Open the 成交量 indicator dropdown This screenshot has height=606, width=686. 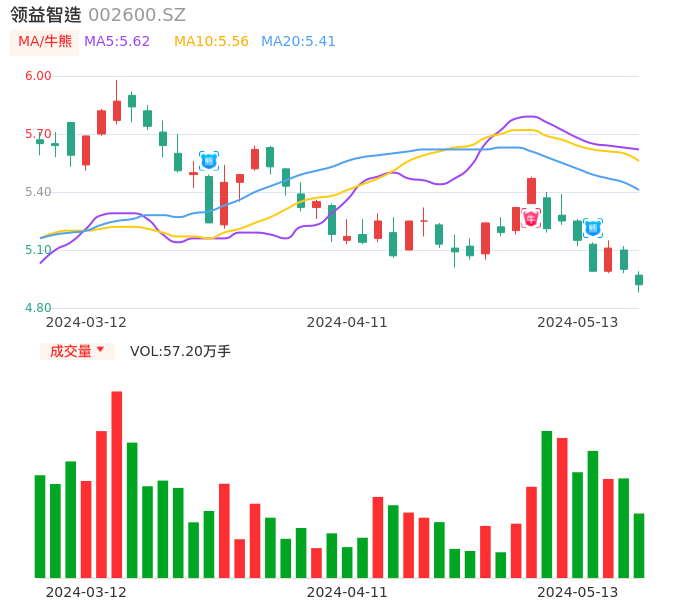[x=77, y=351]
